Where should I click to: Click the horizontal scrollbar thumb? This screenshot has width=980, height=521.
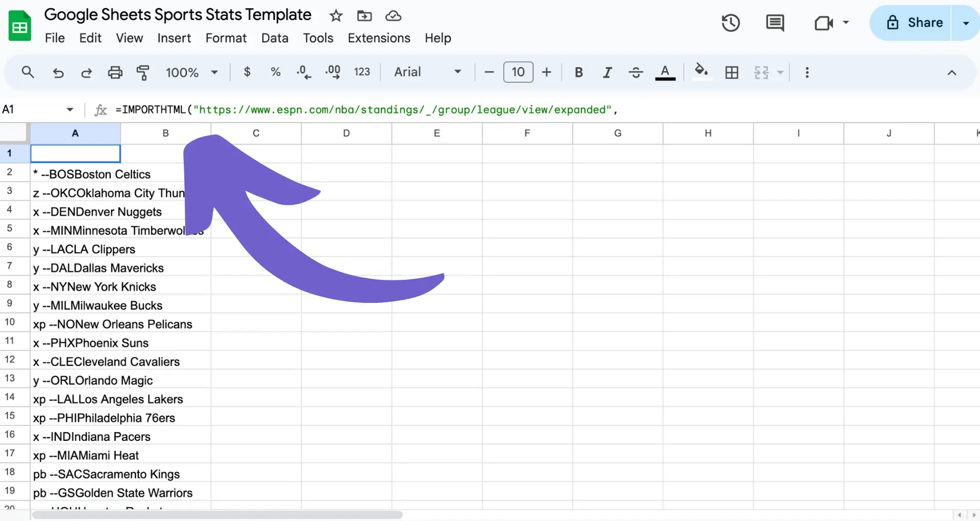click(217, 515)
